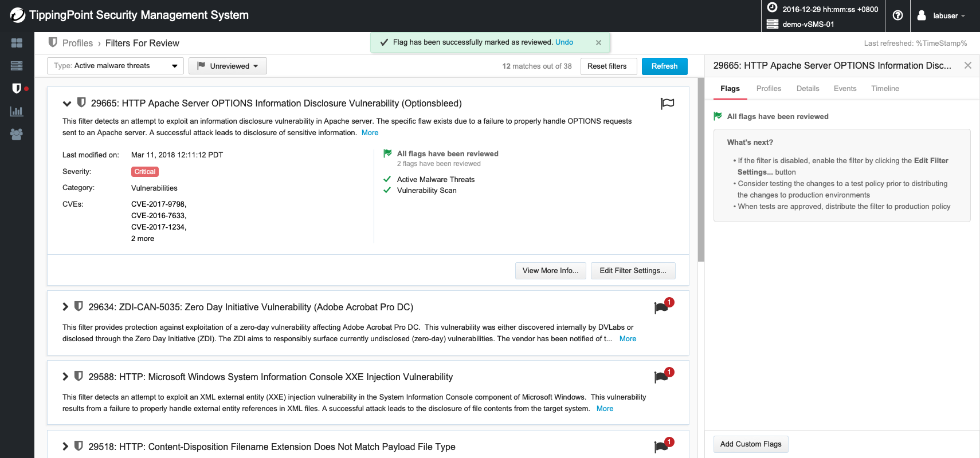
Task: Click CVE-2017-9798 entry
Action: point(159,204)
